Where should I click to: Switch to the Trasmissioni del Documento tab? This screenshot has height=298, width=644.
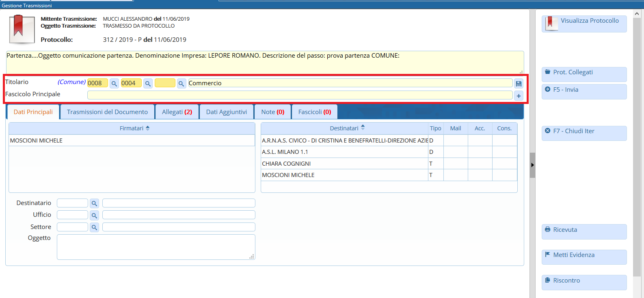pos(107,112)
